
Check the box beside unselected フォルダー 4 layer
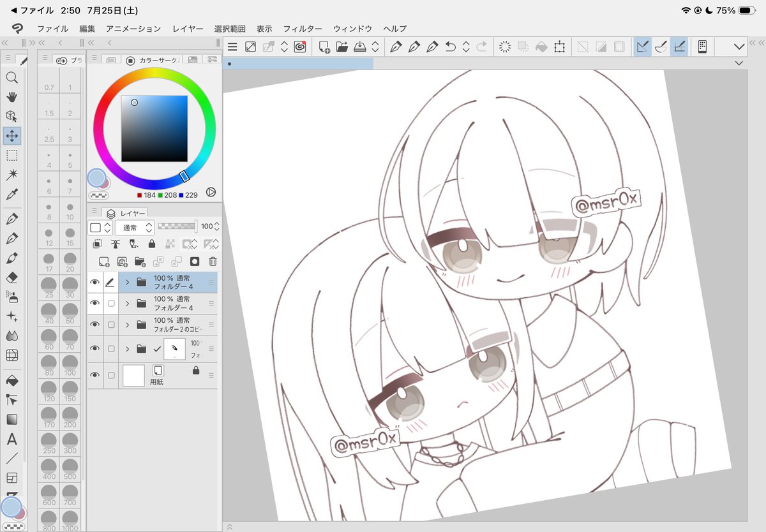(x=111, y=304)
